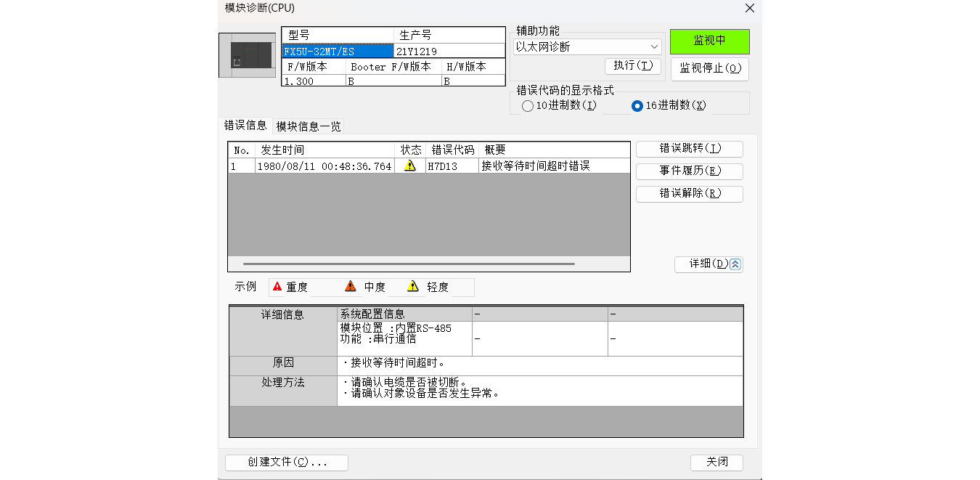Switch to the 模块信息一览 tab

pyautogui.click(x=308, y=126)
